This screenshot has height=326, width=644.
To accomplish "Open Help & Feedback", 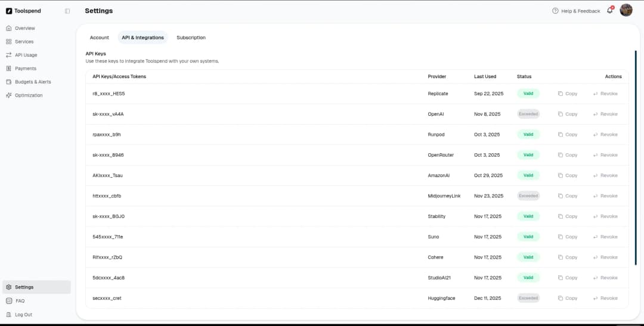I will (x=576, y=11).
